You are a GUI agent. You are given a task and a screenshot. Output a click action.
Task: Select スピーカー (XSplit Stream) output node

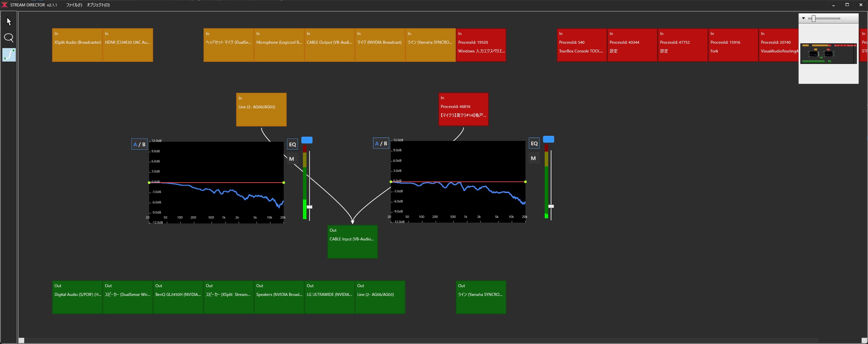click(x=228, y=297)
